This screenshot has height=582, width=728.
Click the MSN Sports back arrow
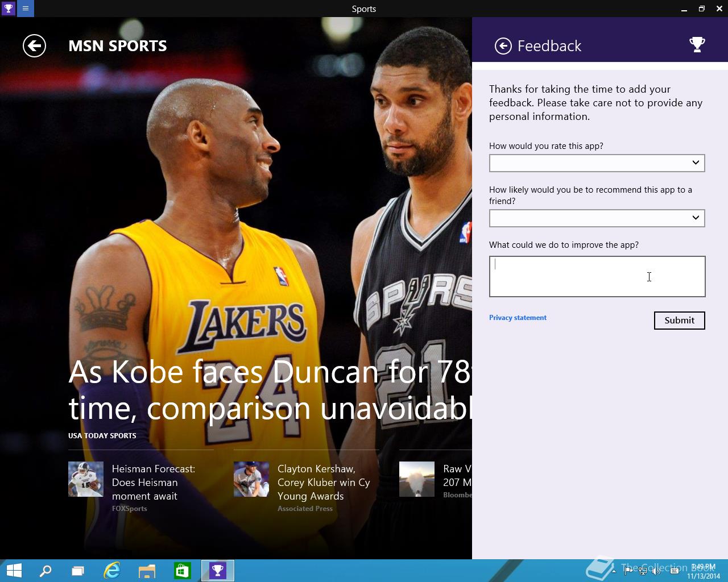tap(34, 46)
